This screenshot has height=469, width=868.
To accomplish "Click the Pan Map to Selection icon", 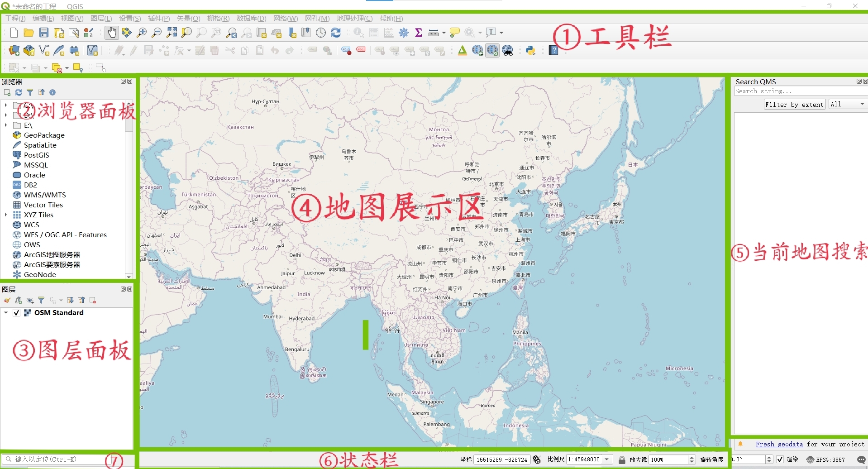I will pyautogui.click(x=127, y=33).
